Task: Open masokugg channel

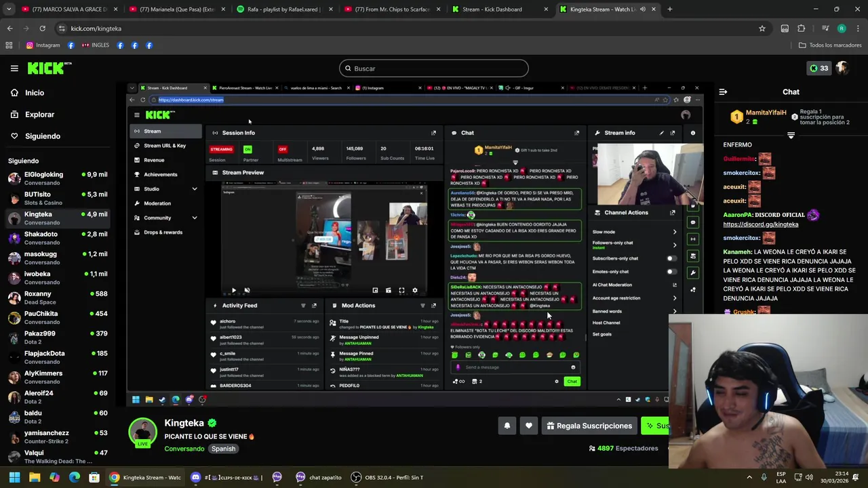Action: click(x=58, y=258)
